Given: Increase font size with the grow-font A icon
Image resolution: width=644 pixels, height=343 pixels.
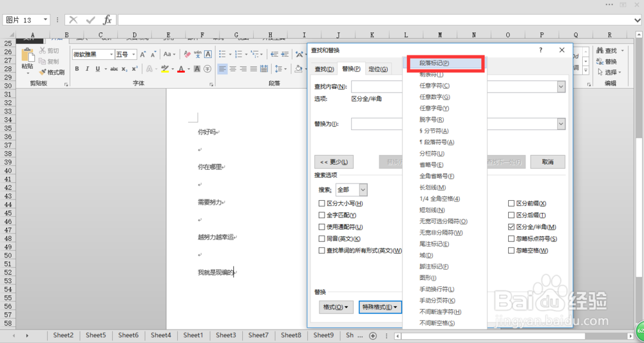Looking at the screenshot, I should (142, 54).
